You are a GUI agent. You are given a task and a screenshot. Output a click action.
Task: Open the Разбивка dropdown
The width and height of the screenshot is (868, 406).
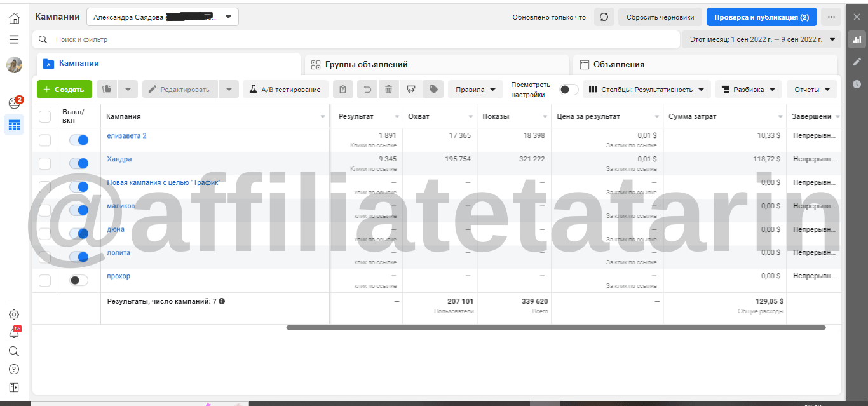click(x=749, y=90)
